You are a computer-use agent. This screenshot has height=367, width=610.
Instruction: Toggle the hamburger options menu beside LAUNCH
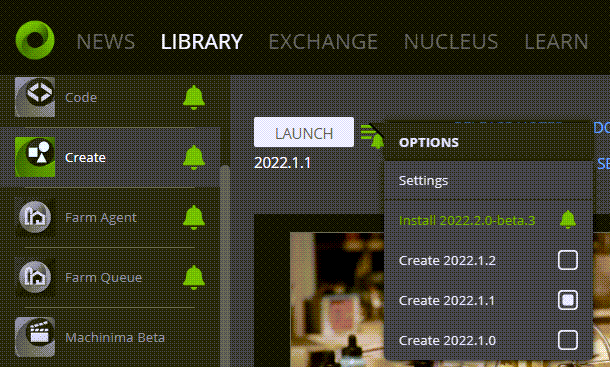pyautogui.click(x=372, y=135)
